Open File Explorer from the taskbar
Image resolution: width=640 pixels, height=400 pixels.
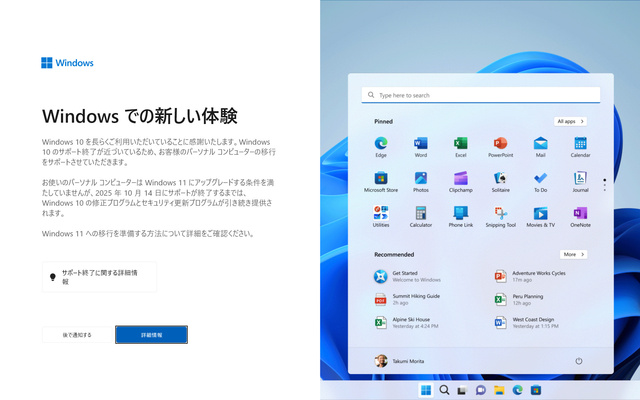(x=499, y=390)
